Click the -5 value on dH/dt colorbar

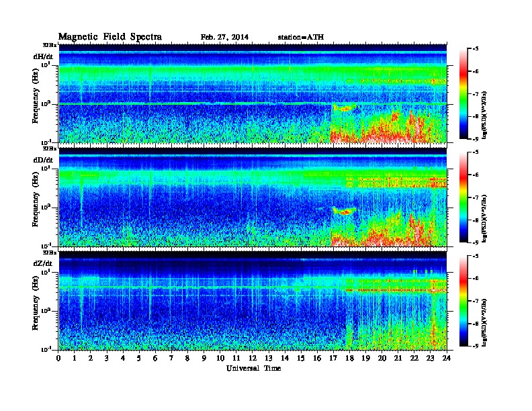click(476, 49)
